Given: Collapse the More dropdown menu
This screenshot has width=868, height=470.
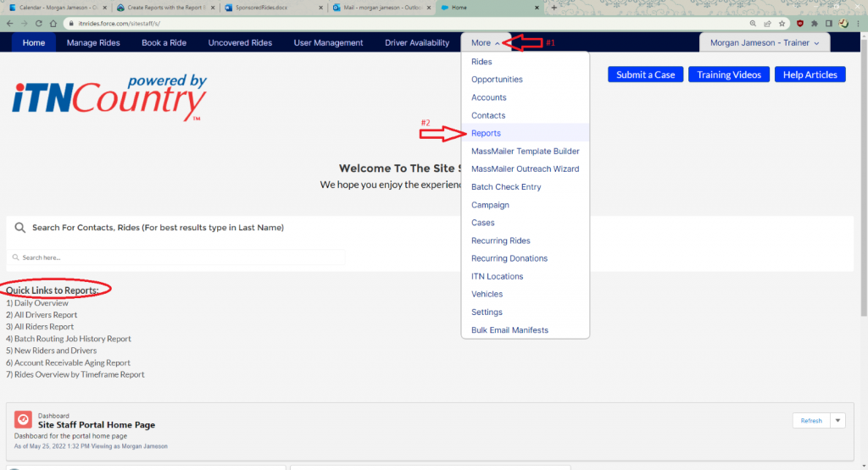Looking at the screenshot, I should 486,42.
